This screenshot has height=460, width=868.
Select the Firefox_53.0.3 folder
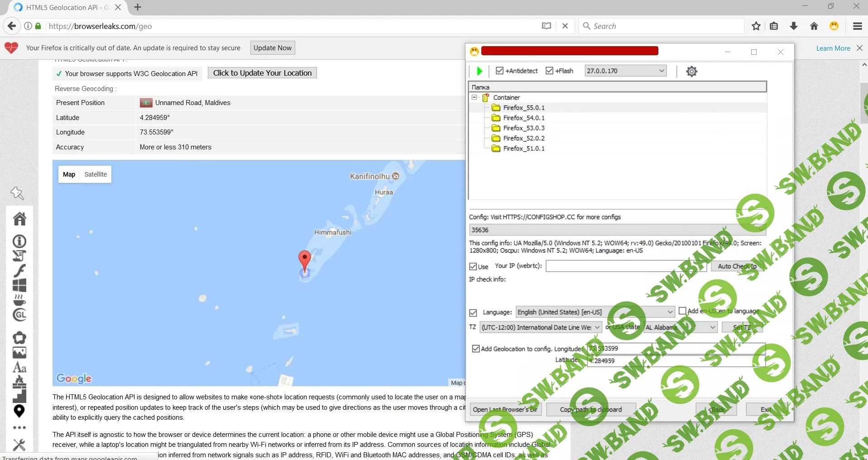pos(523,128)
